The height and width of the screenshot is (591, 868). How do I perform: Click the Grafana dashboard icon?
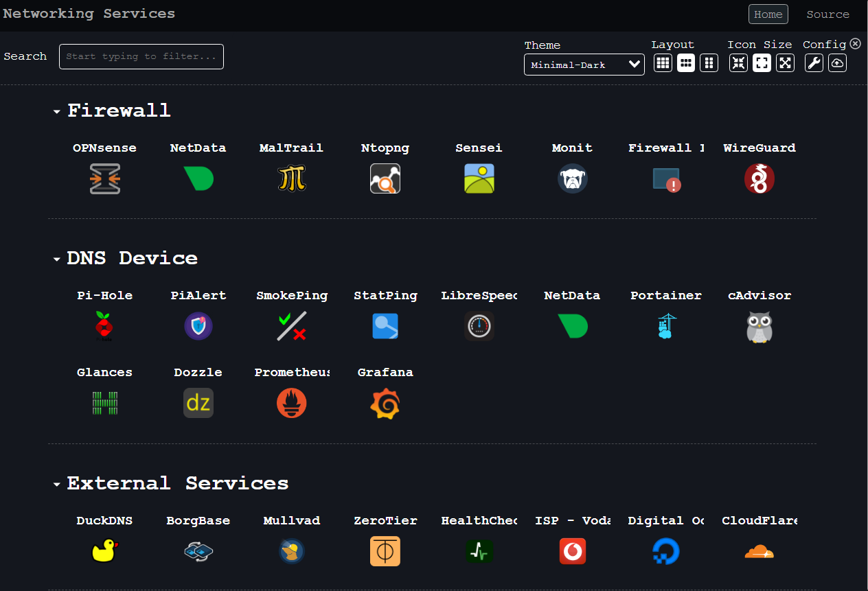click(x=385, y=403)
